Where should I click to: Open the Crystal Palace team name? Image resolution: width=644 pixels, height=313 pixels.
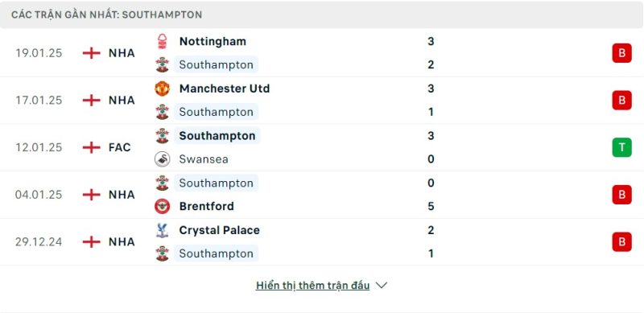coord(219,230)
